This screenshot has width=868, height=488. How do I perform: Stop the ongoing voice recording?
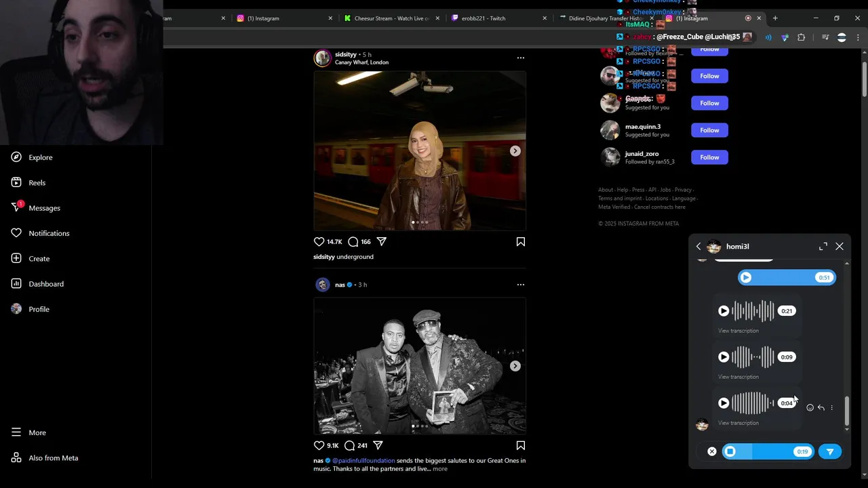tap(730, 451)
